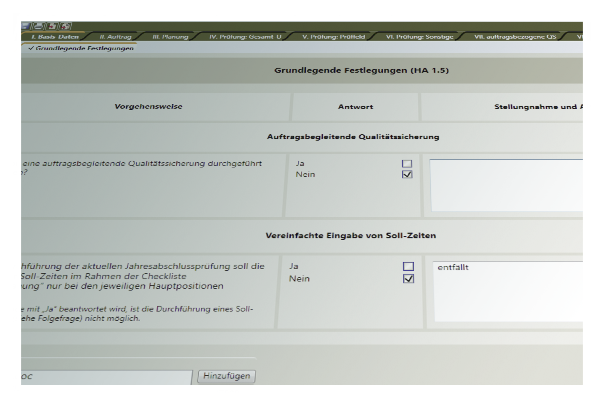Click the 'Vereinfachte Eingabe von Soll-Zeiten' heading
Viewport: 604px width, 406px height.
click(x=351, y=235)
